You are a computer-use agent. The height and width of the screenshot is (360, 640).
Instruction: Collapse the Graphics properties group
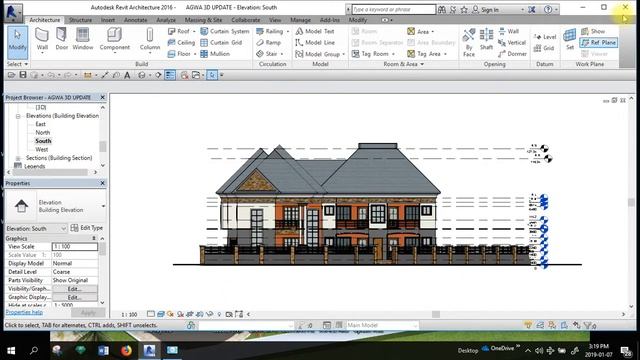(94, 238)
